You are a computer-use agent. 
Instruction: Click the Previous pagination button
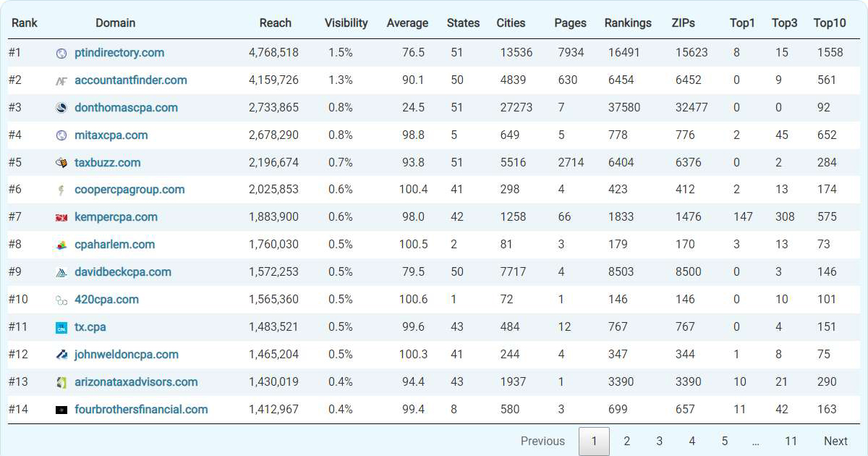[542, 442]
